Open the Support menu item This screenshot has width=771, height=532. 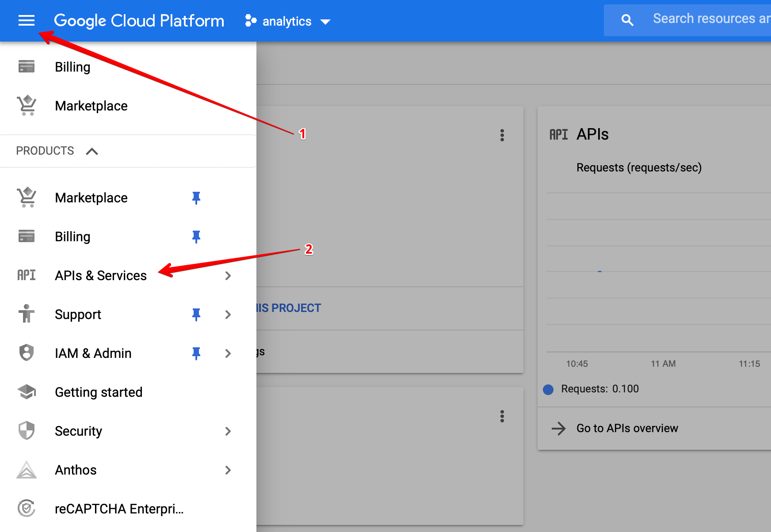(78, 314)
